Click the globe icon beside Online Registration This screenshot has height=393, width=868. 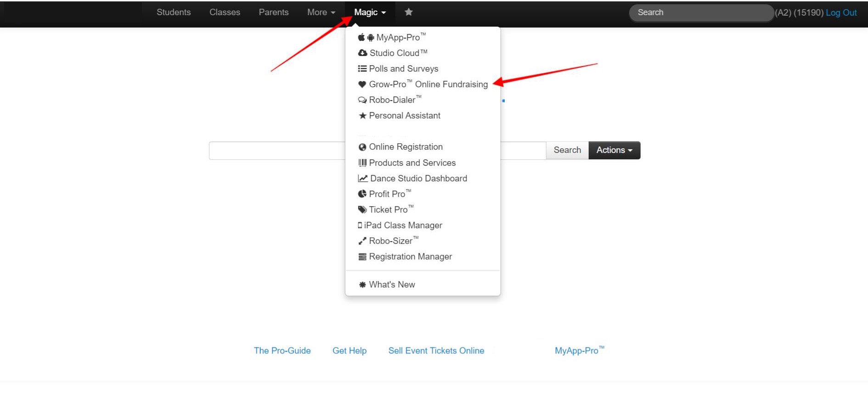pos(362,147)
